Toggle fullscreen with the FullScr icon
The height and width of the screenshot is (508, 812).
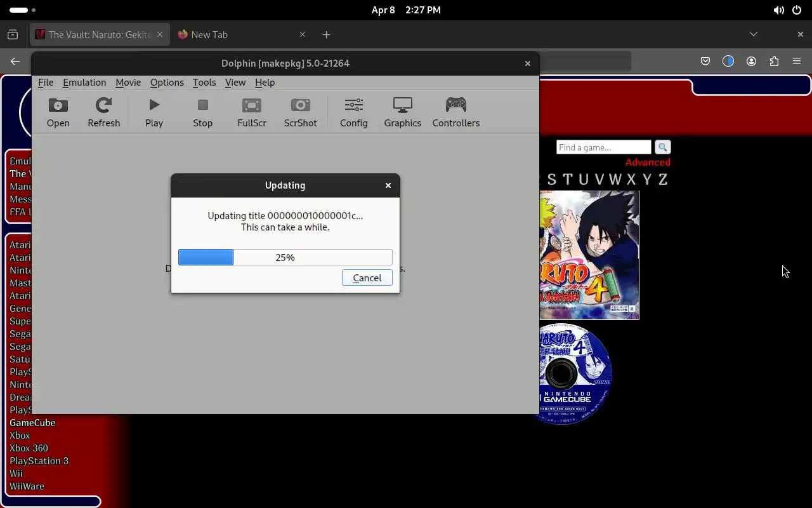tap(251, 113)
